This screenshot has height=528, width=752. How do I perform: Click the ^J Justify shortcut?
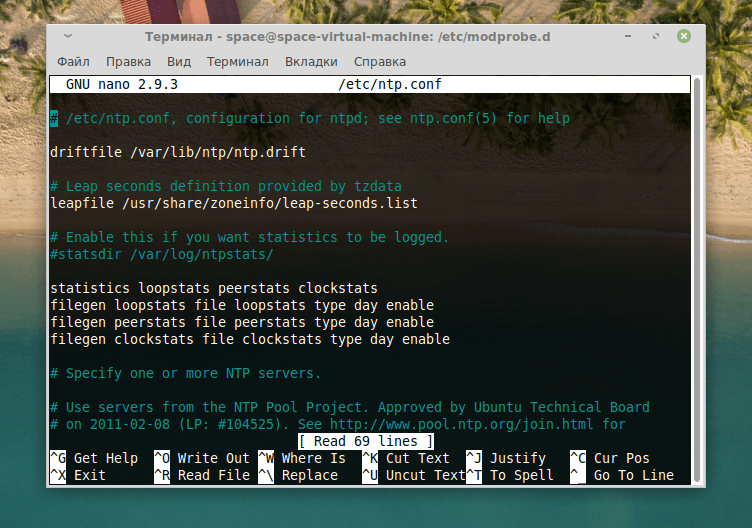tap(506, 458)
